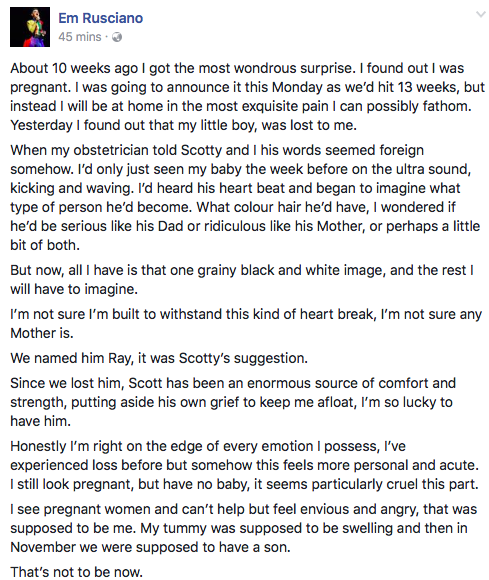
Task: Click the paragraph starting 'I see pregnant women'
Action: (x=244, y=528)
